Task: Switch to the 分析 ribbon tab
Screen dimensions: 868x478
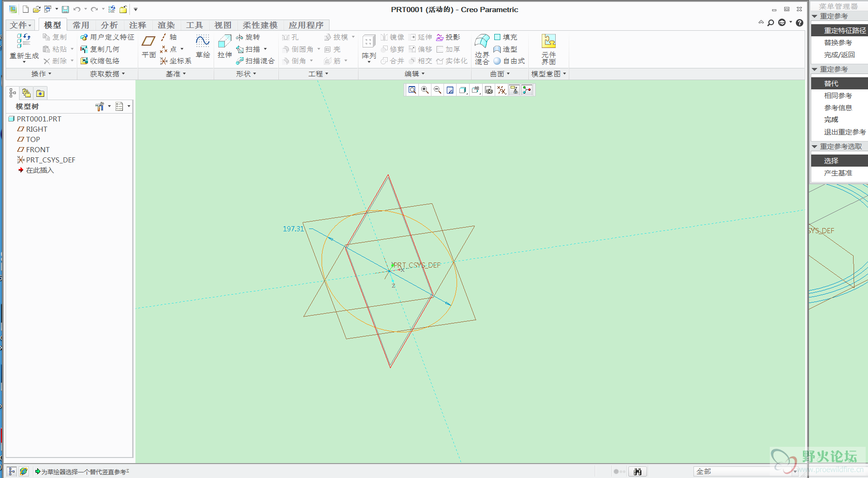Action: coord(109,25)
